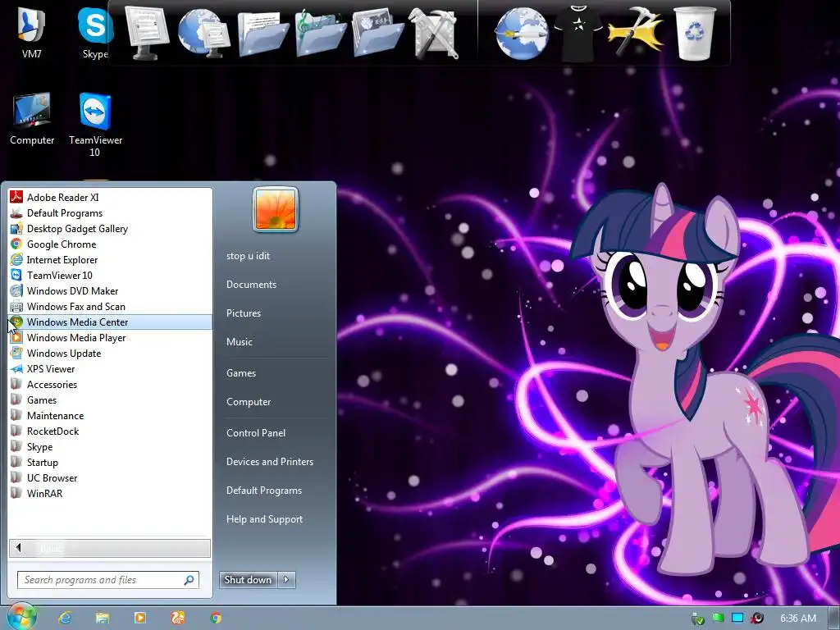Image resolution: width=840 pixels, height=630 pixels.
Task: Open Default Programs in the right pane
Action: [x=264, y=491]
